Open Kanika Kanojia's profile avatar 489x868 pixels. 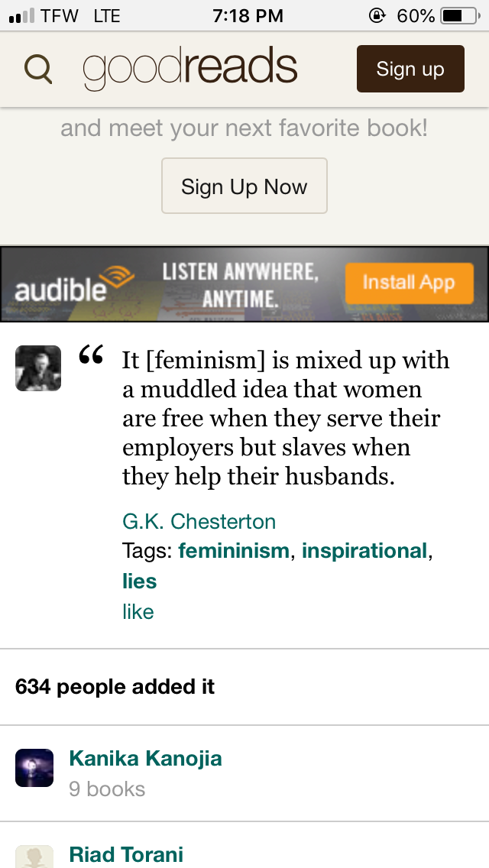click(34, 768)
